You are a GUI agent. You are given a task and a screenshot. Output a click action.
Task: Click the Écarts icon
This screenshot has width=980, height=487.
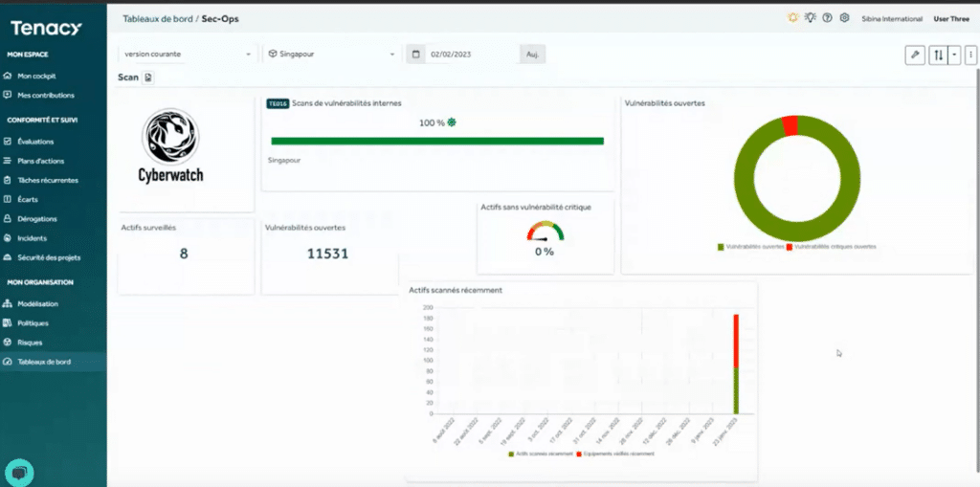(8, 200)
